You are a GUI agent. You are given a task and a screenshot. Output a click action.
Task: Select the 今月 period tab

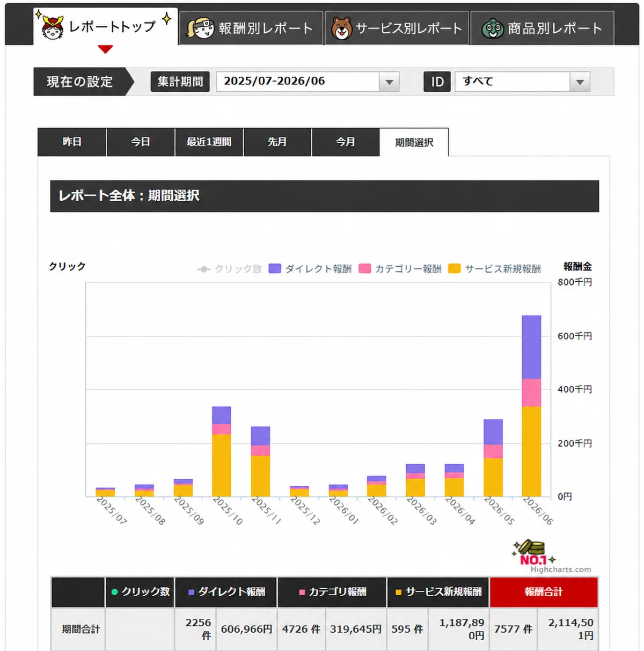coord(346,142)
